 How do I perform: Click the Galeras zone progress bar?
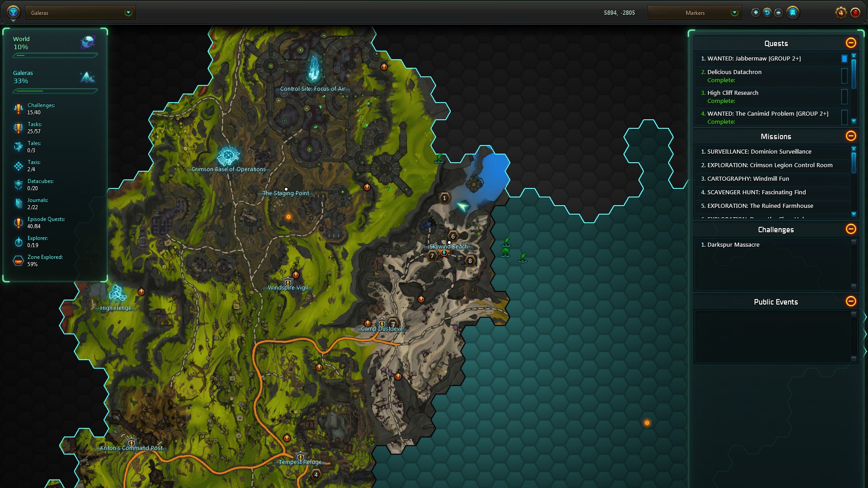[55, 91]
